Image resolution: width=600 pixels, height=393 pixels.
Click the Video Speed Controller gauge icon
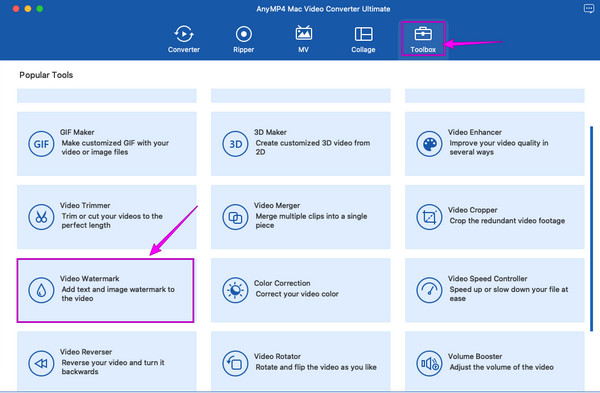click(x=429, y=290)
